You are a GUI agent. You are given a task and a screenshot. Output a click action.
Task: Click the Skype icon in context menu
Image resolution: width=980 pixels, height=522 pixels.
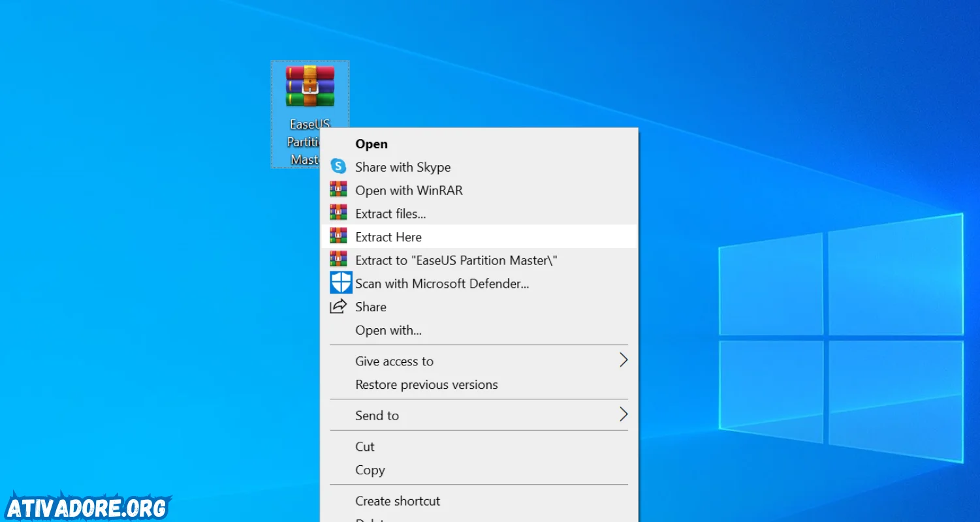pos(338,166)
